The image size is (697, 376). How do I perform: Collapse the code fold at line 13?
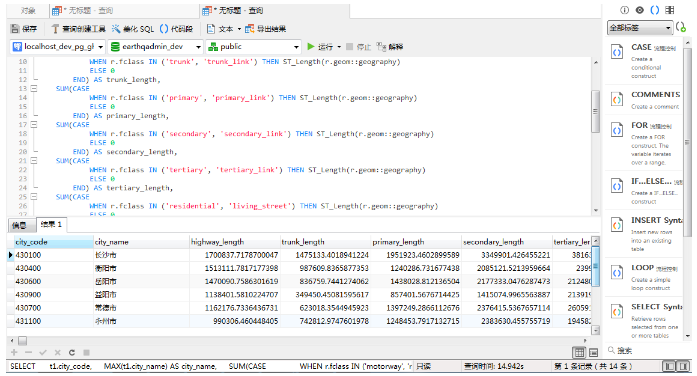pyautogui.click(x=34, y=88)
